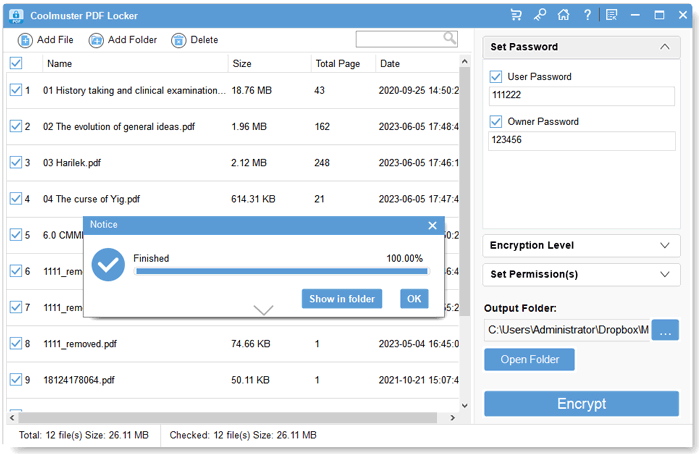Click the vertical scrollbar thumb of file list

(464, 192)
